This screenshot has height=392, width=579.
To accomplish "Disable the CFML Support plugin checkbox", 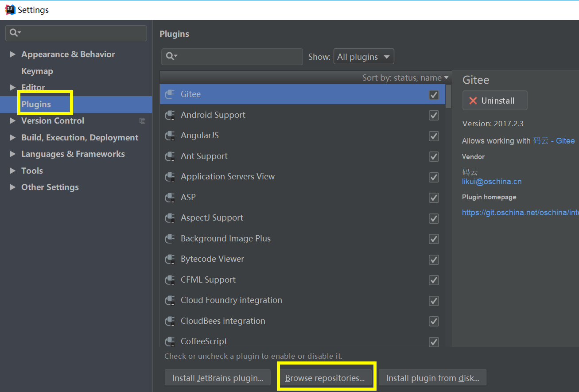I will pyautogui.click(x=434, y=280).
